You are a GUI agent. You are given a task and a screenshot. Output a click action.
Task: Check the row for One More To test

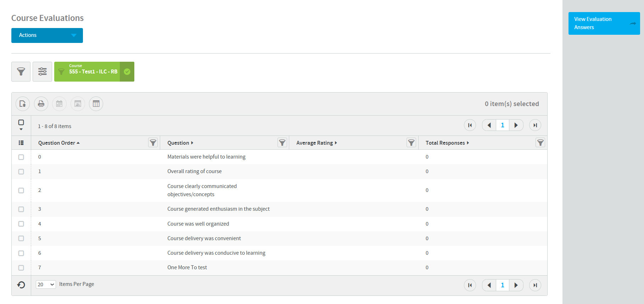point(21,268)
